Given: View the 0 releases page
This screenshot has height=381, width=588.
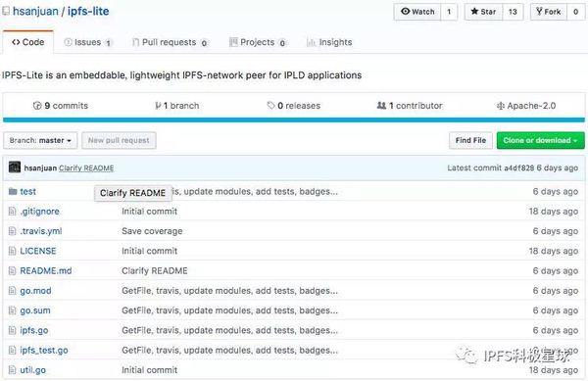Looking at the screenshot, I should (x=294, y=106).
